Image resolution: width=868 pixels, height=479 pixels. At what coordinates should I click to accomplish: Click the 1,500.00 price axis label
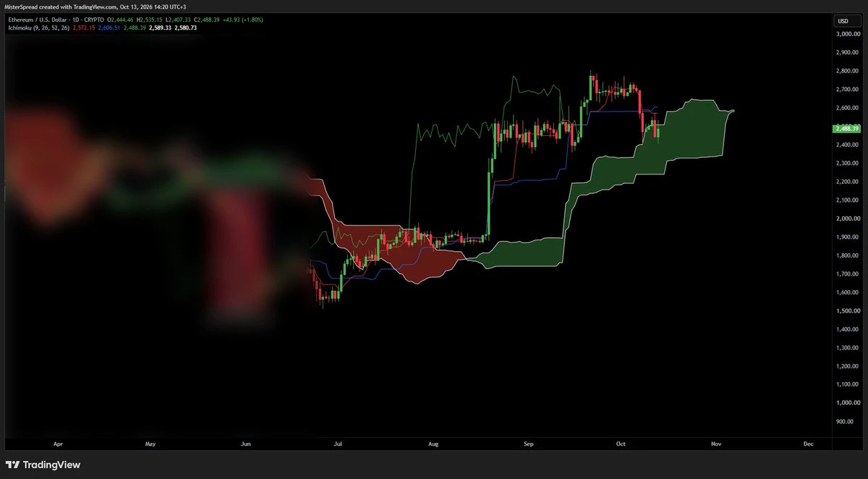[x=847, y=310]
